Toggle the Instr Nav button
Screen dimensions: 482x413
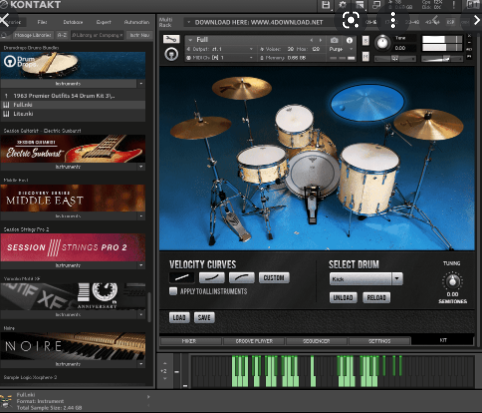click(139, 35)
